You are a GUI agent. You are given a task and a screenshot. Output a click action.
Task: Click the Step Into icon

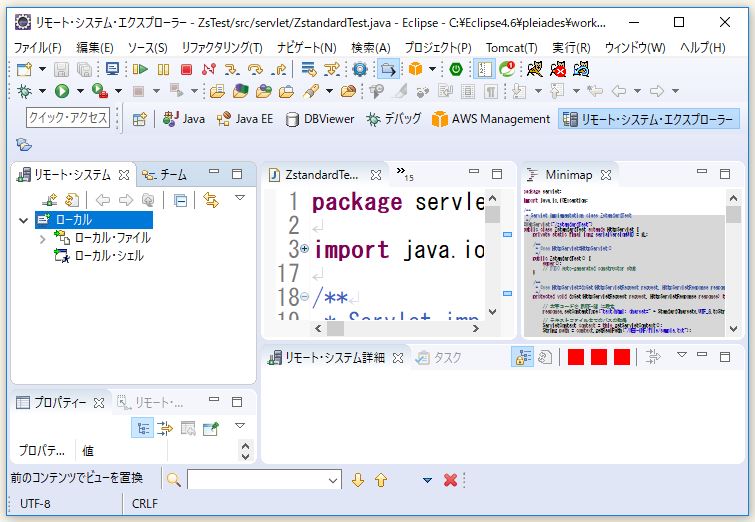coord(232,69)
